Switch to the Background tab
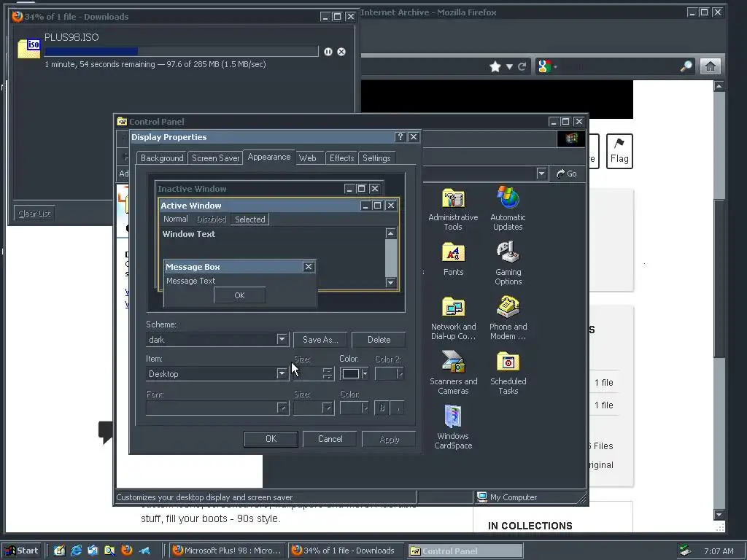Viewport: 747px width, 560px height. [162, 158]
